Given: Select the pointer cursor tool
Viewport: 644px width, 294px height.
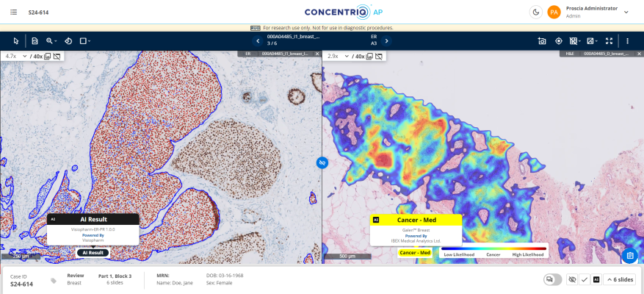Looking at the screenshot, I should coord(16,41).
